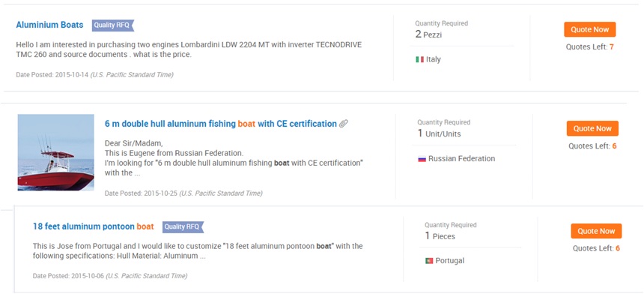Viewport: 644px width, 294px height.
Task: Open the Aluminium Boats listing title
Action: (x=49, y=25)
